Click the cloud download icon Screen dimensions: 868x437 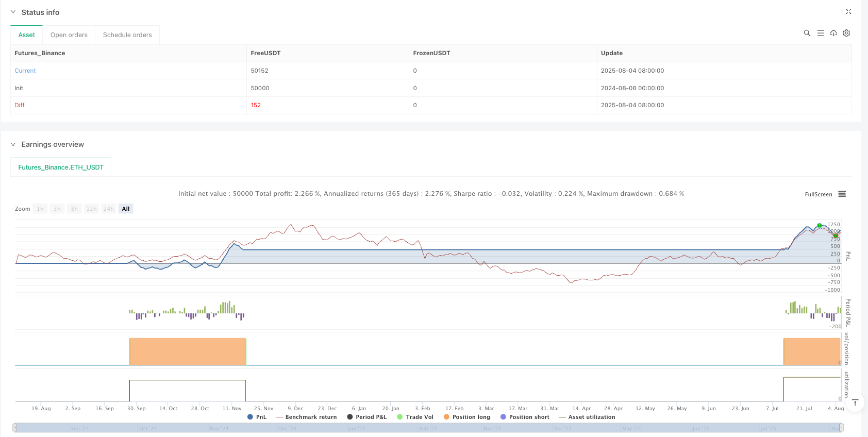tap(833, 33)
